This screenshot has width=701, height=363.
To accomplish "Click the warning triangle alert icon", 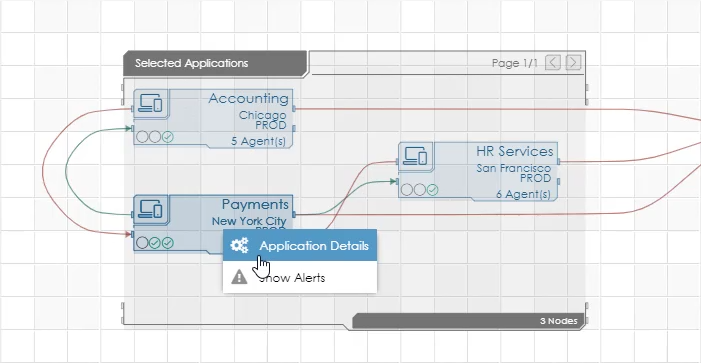I will point(239,277).
